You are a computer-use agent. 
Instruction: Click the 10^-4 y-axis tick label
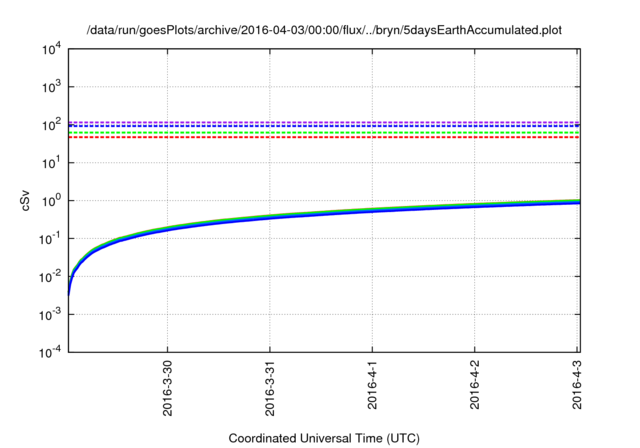pos(51,352)
